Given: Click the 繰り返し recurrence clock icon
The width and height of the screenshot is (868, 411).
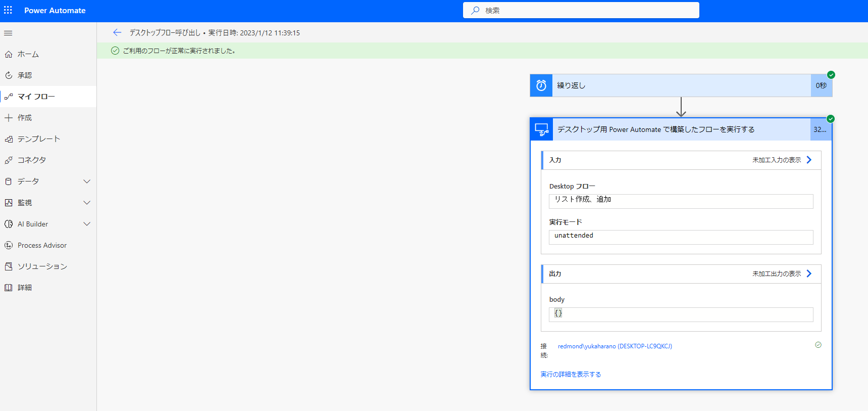Looking at the screenshot, I should click(x=541, y=85).
